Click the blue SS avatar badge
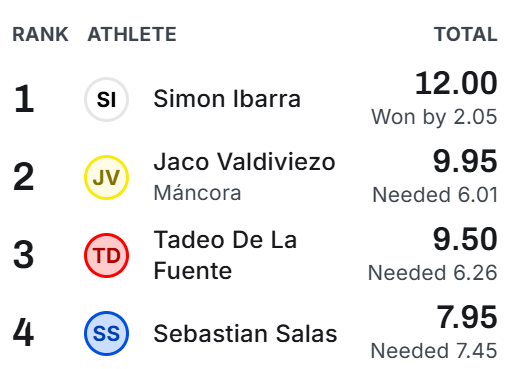This screenshot has width=511, height=369. [x=106, y=333]
